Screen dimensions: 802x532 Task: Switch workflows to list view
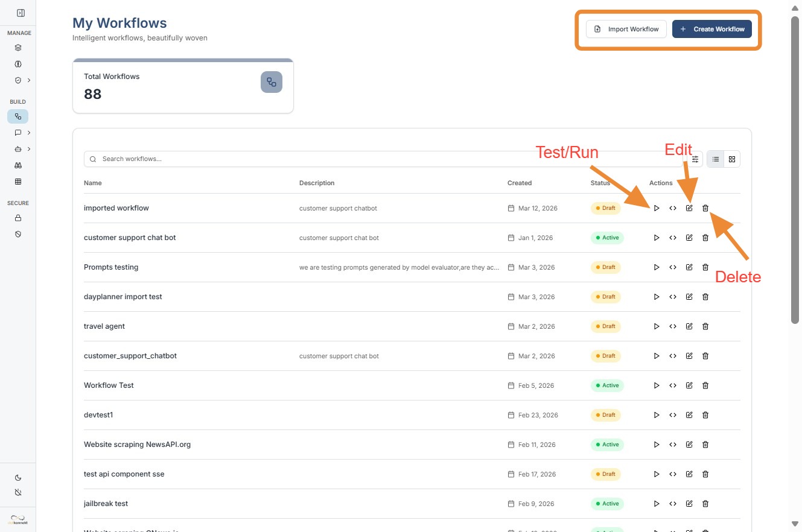coord(716,159)
